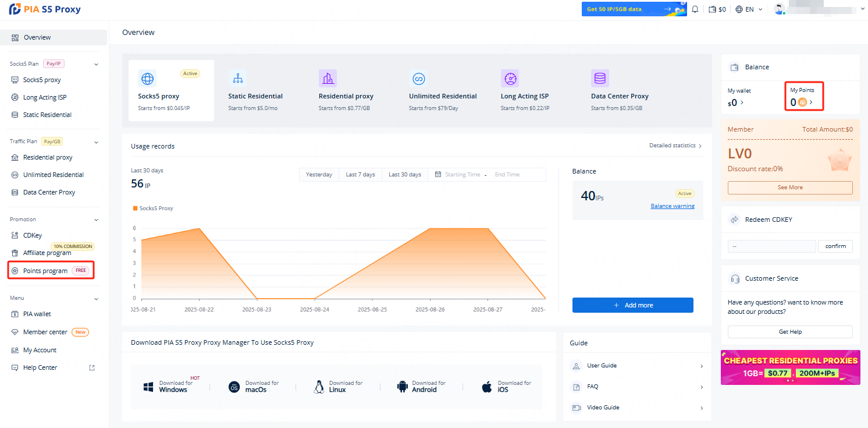Click the Data Center Proxy database icon
Image resolution: width=868 pixels, height=428 pixels.
[x=600, y=79]
